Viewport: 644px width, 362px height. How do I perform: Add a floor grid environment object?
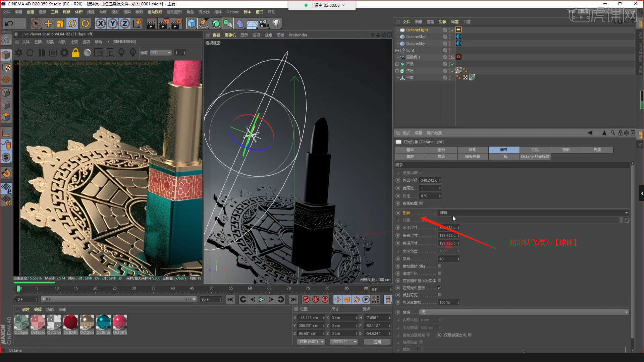[x=252, y=23]
